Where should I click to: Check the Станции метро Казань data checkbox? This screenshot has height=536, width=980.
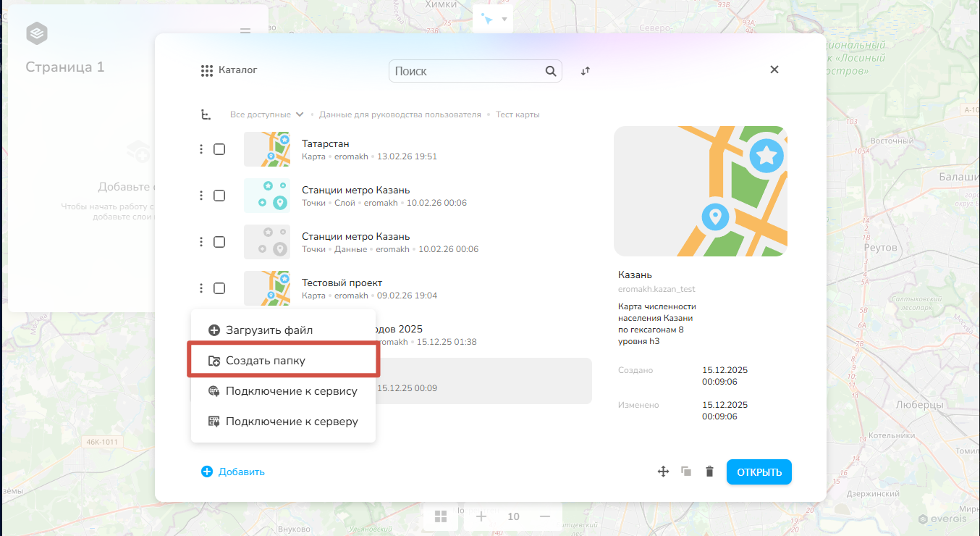tap(219, 242)
